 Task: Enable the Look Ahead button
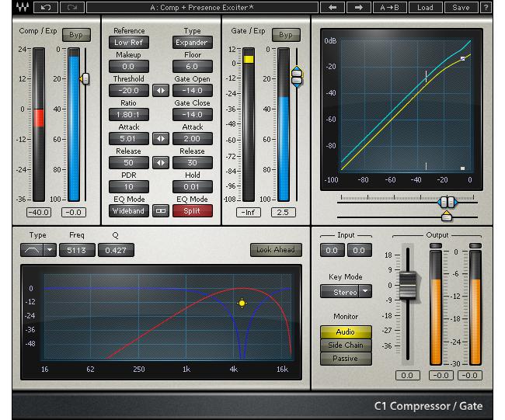(x=275, y=250)
